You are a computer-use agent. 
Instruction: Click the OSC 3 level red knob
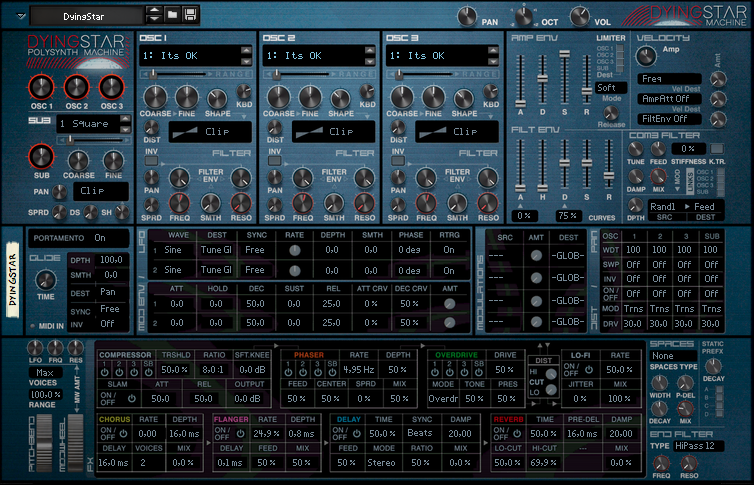[112, 87]
